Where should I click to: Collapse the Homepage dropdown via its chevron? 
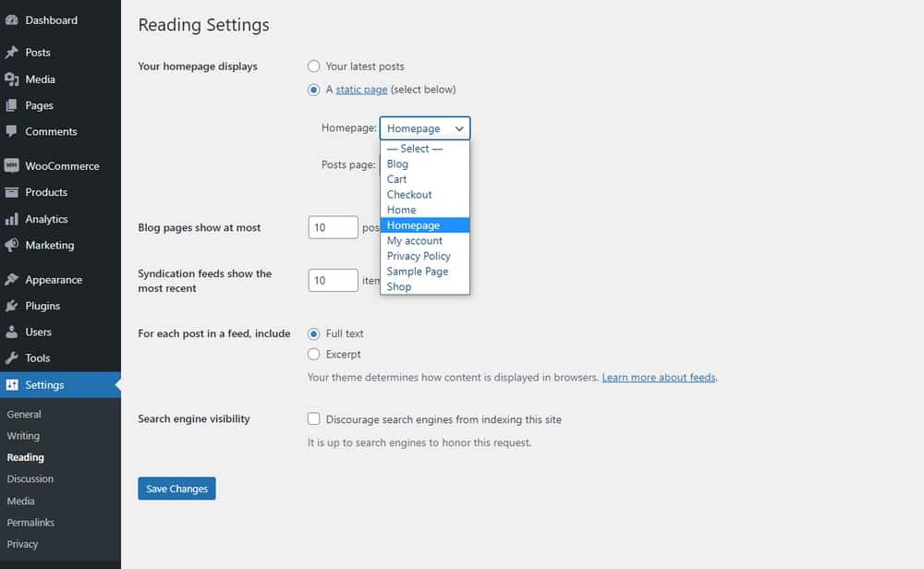pyautogui.click(x=459, y=128)
